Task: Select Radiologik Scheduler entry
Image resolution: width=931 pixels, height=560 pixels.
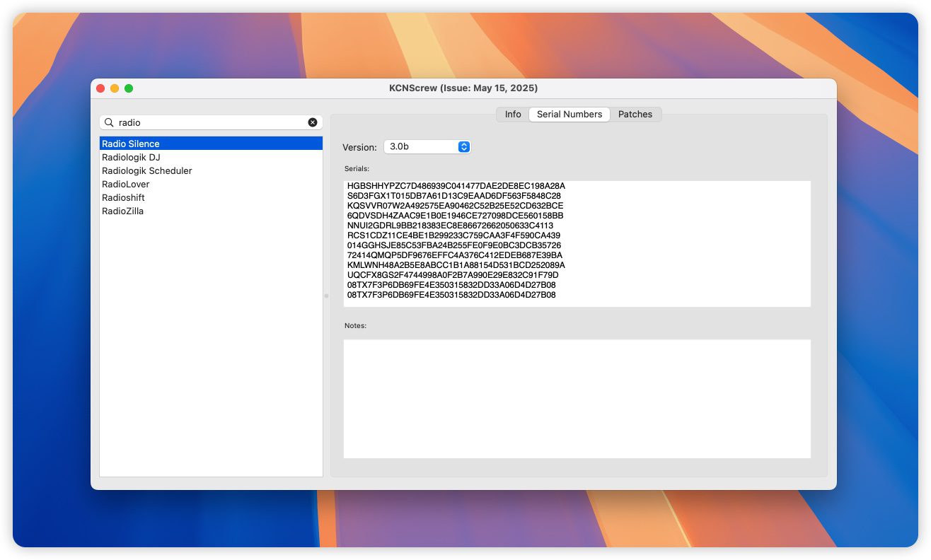Action: pyautogui.click(x=147, y=170)
